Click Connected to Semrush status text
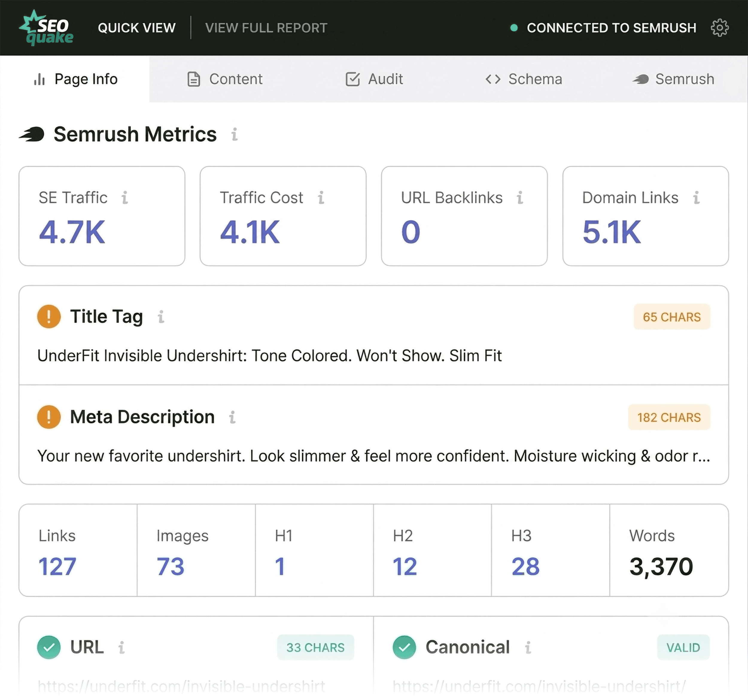Image resolution: width=748 pixels, height=700 pixels. coord(612,28)
